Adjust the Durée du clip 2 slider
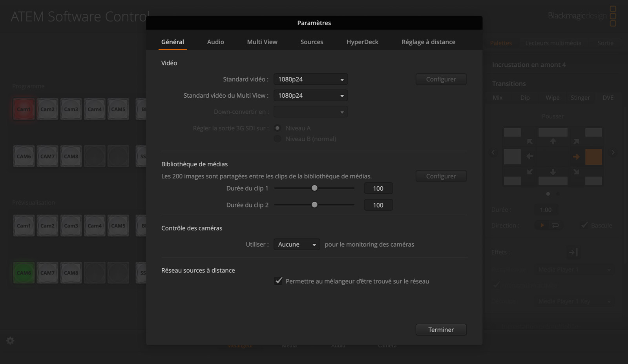Image resolution: width=628 pixels, height=364 pixels. pos(314,205)
